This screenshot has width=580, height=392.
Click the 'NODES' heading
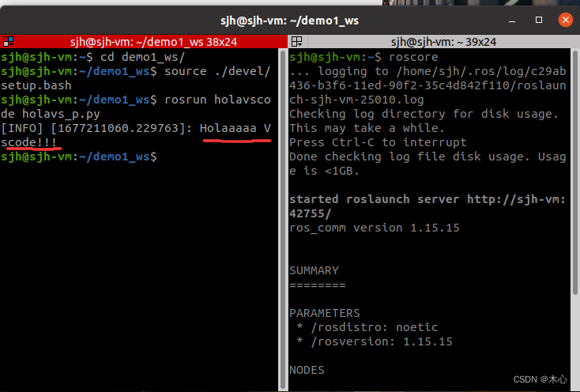(307, 370)
